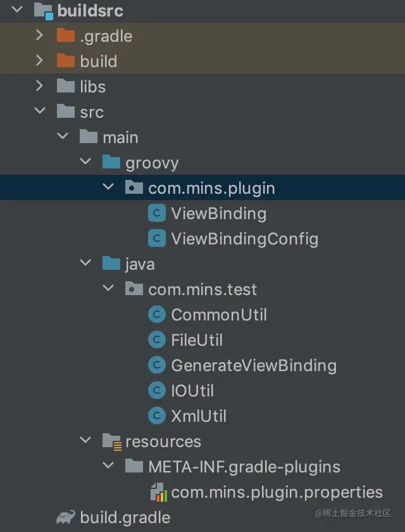405x532 pixels.
Task: Click the ViewBinding class icon
Action: [156, 213]
